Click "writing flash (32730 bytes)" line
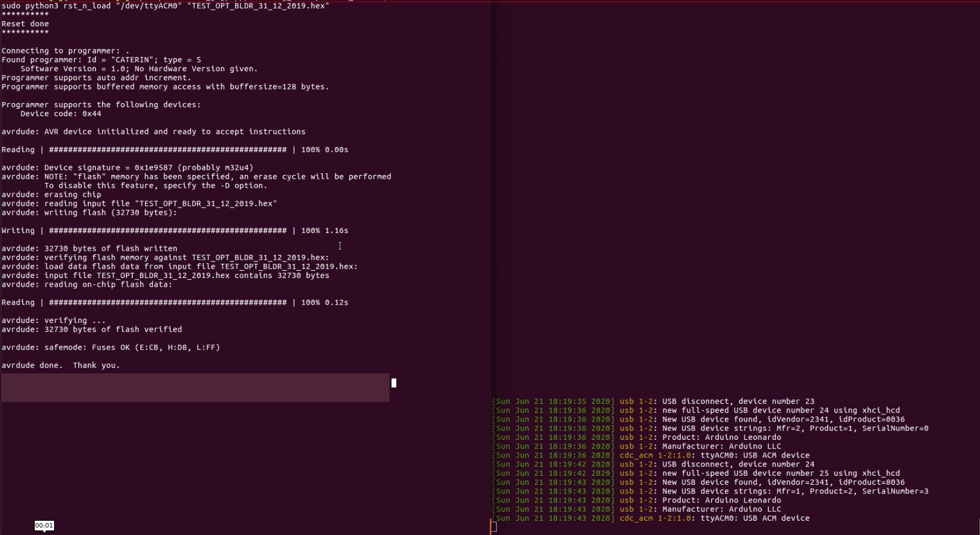 click(x=89, y=213)
